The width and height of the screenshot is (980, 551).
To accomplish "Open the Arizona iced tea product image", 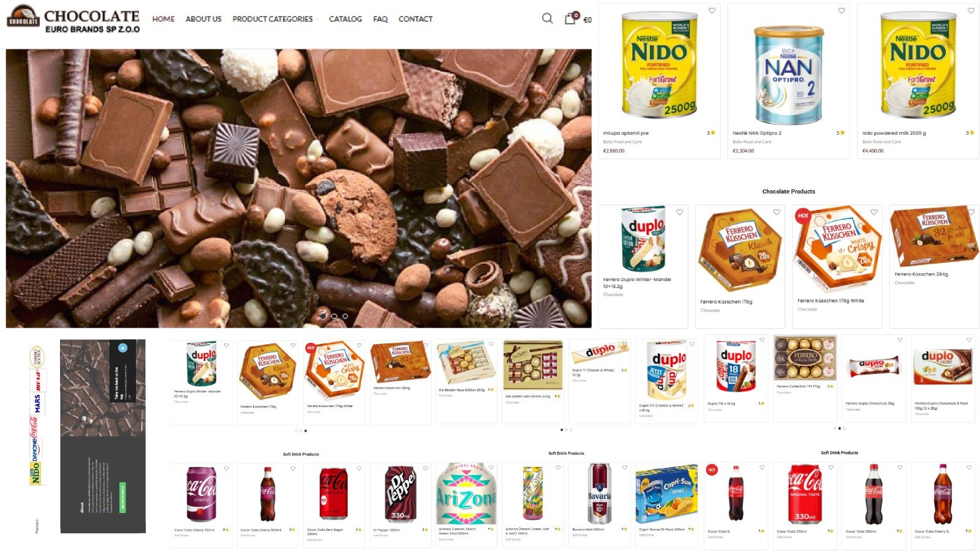I will pos(466,493).
